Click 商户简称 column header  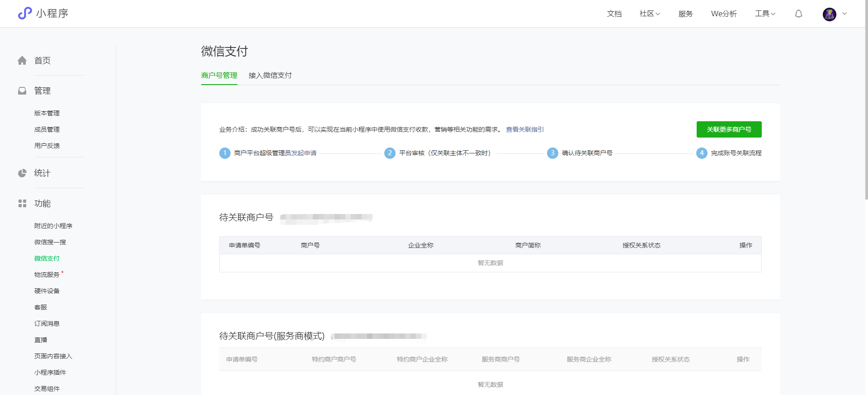[528, 245]
